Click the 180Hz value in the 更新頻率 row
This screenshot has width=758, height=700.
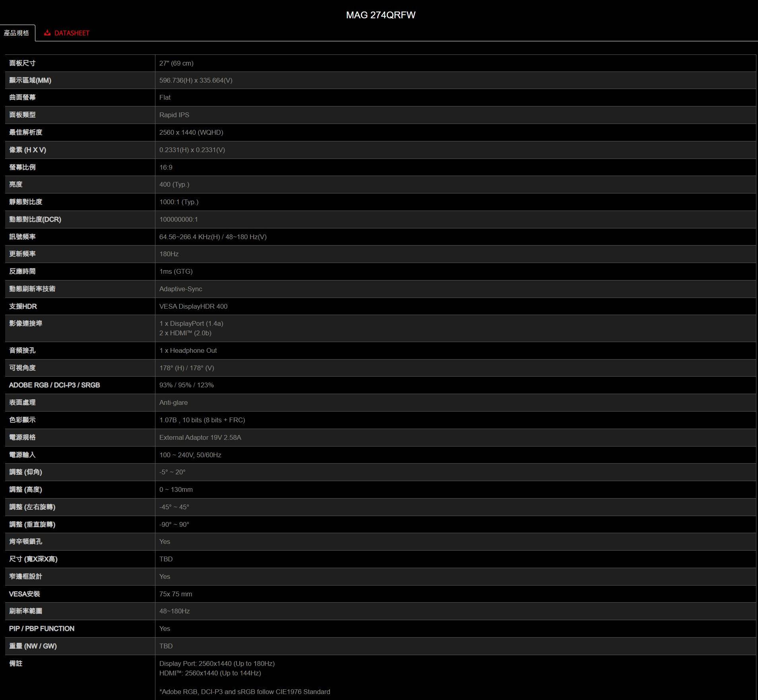point(169,254)
